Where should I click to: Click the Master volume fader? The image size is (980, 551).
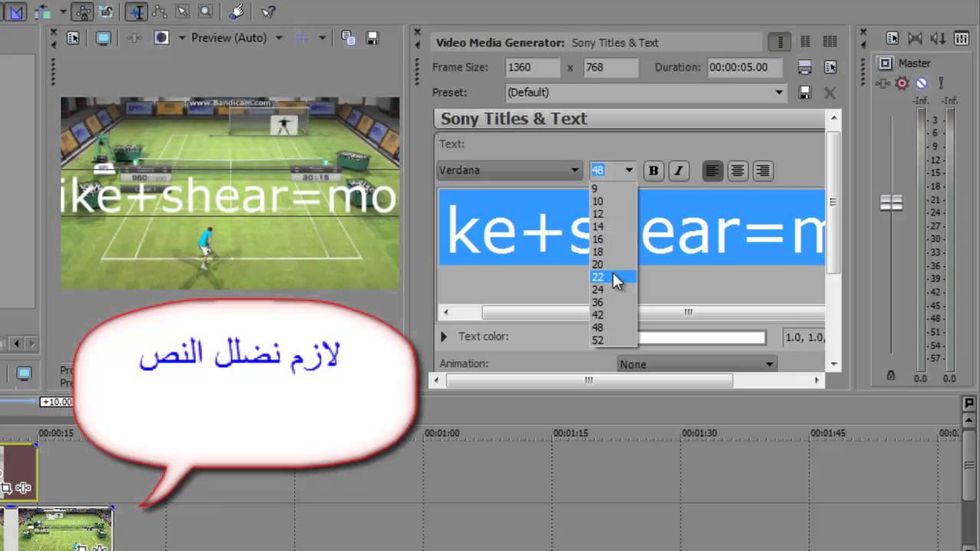891,203
